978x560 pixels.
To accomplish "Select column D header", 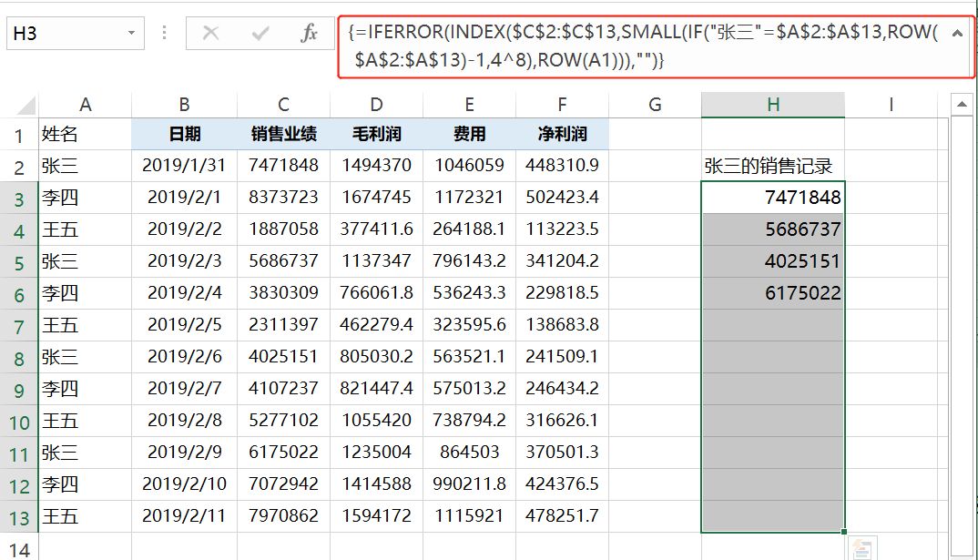I will pyautogui.click(x=377, y=105).
